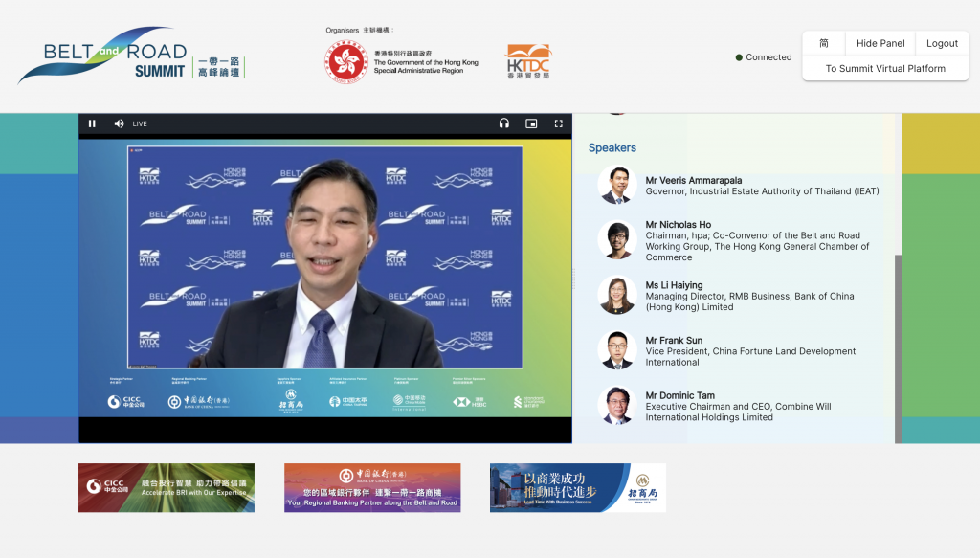Select speaker Ms Li Haiying's photo
This screenshot has height=558, width=980.
tap(616, 296)
